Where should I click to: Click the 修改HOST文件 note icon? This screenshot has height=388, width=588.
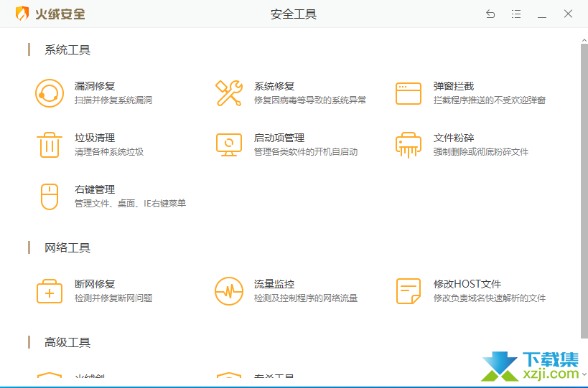(x=409, y=291)
